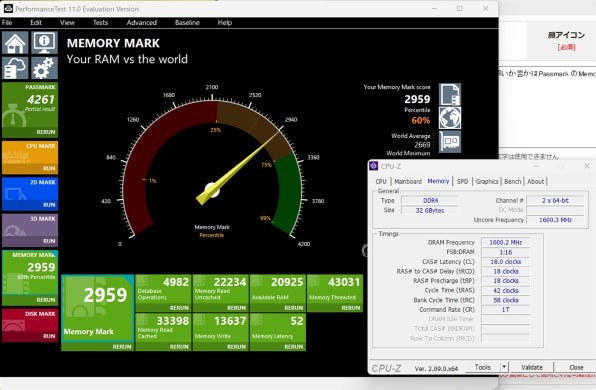596x390 pixels.
Task: Open the settings gears icon
Action: pyautogui.click(x=44, y=68)
